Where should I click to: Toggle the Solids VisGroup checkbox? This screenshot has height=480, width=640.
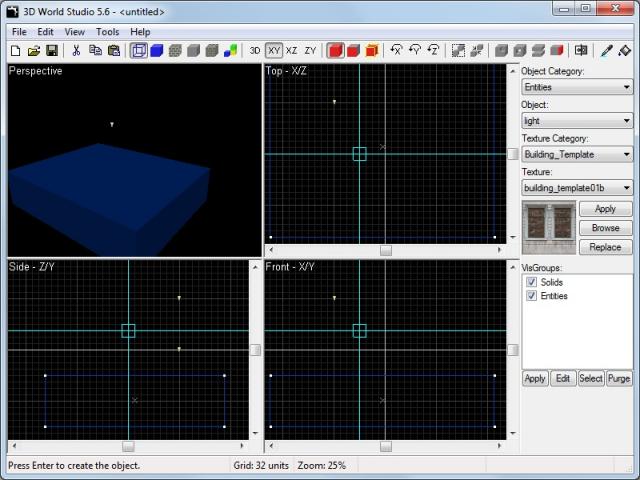532,283
